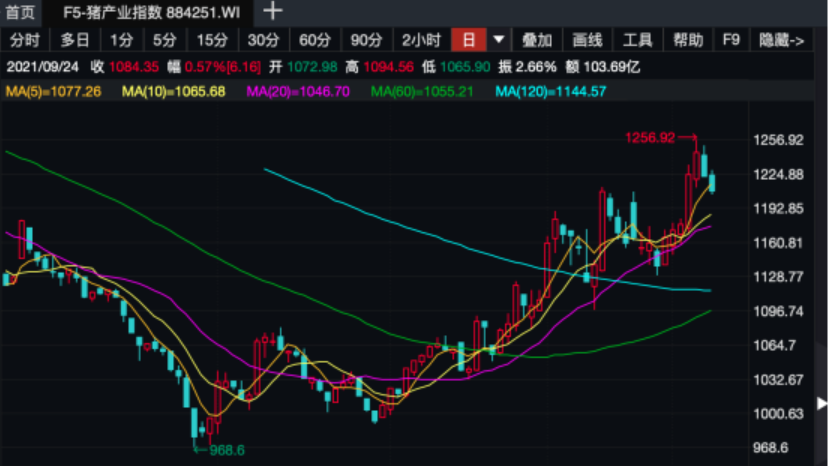Choose the 1分 one-minute period
Image resolution: width=829 pixels, height=466 pixels.
click(x=121, y=41)
